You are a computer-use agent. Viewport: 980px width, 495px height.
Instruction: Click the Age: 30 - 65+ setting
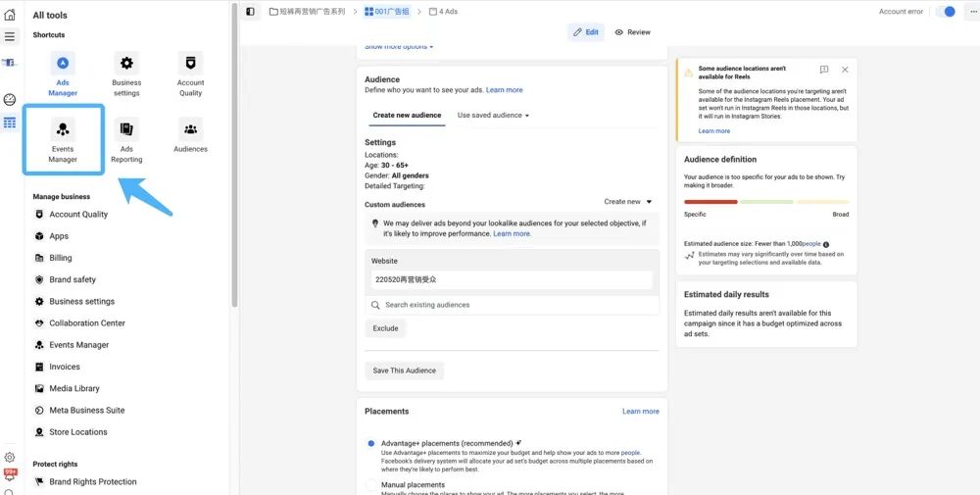(x=386, y=166)
